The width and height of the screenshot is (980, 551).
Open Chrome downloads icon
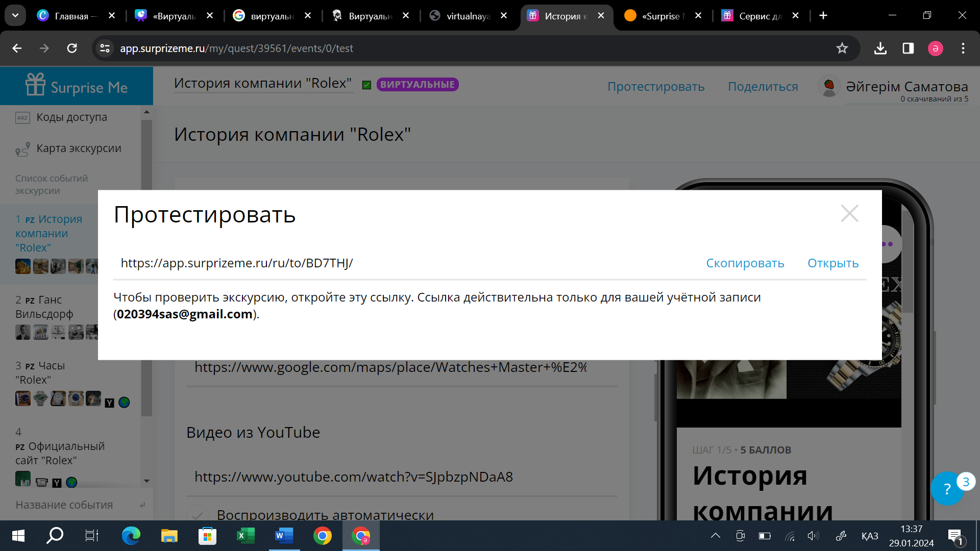pyautogui.click(x=880, y=48)
